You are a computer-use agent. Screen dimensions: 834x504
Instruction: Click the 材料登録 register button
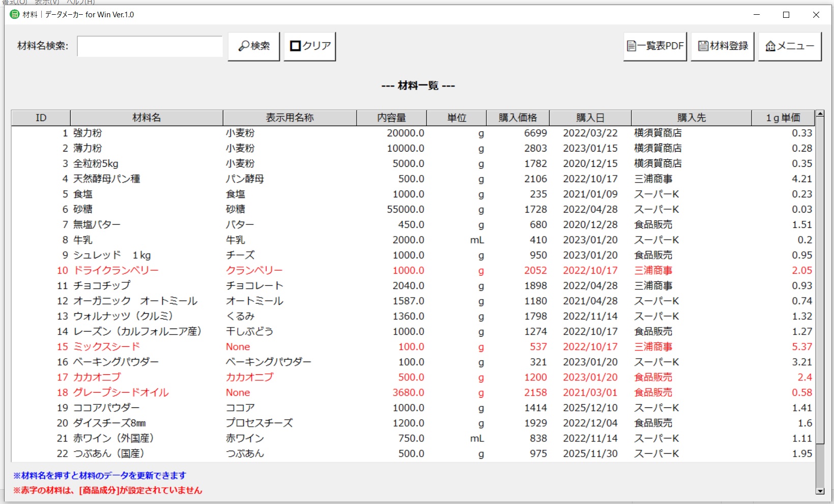(x=723, y=46)
